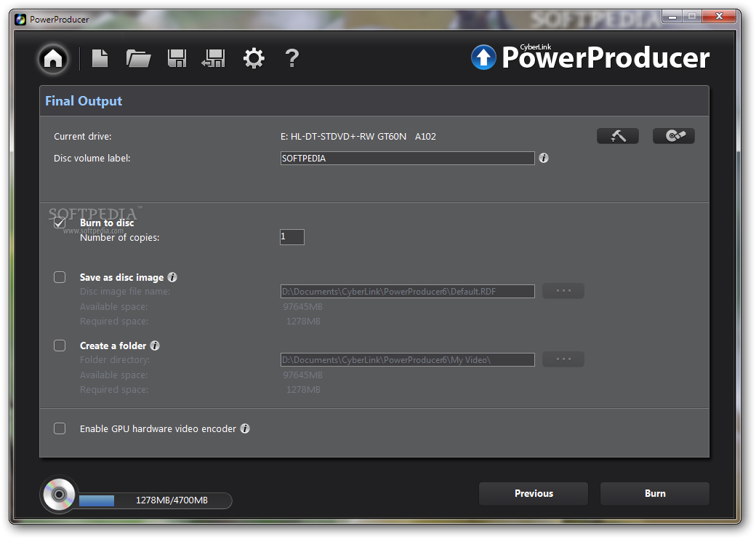Click the Folder directory path field
Image resolution: width=756 pixels, height=539 pixels.
coord(407,360)
